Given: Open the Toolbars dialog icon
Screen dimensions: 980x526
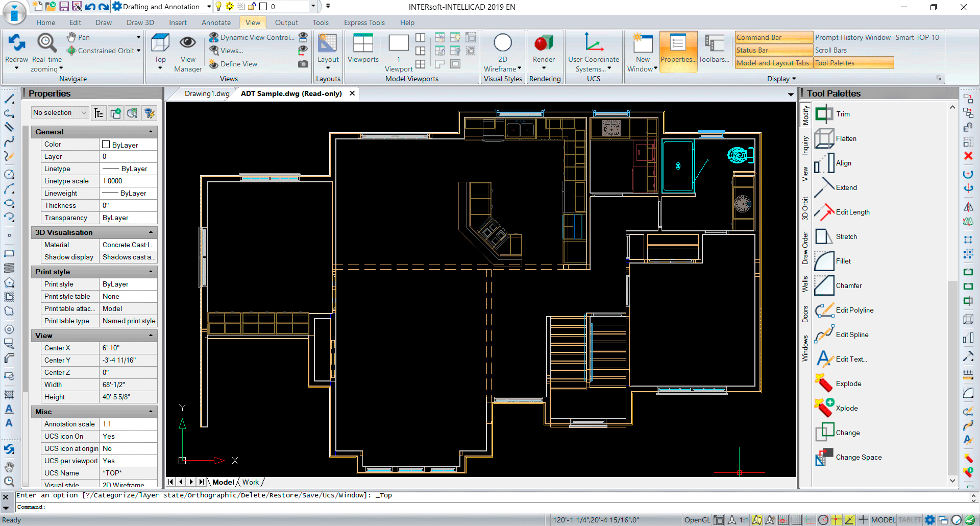Looking at the screenshot, I should click(x=714, y=43).
